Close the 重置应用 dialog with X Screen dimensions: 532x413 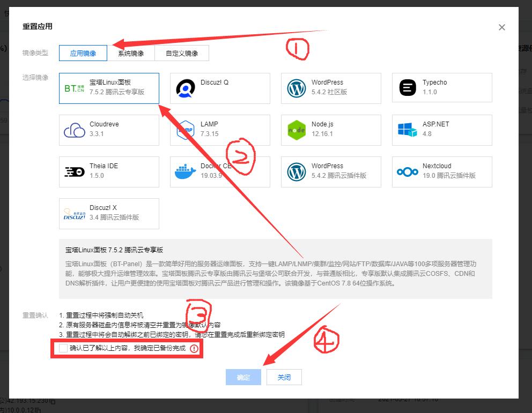(x=502, y=27)
